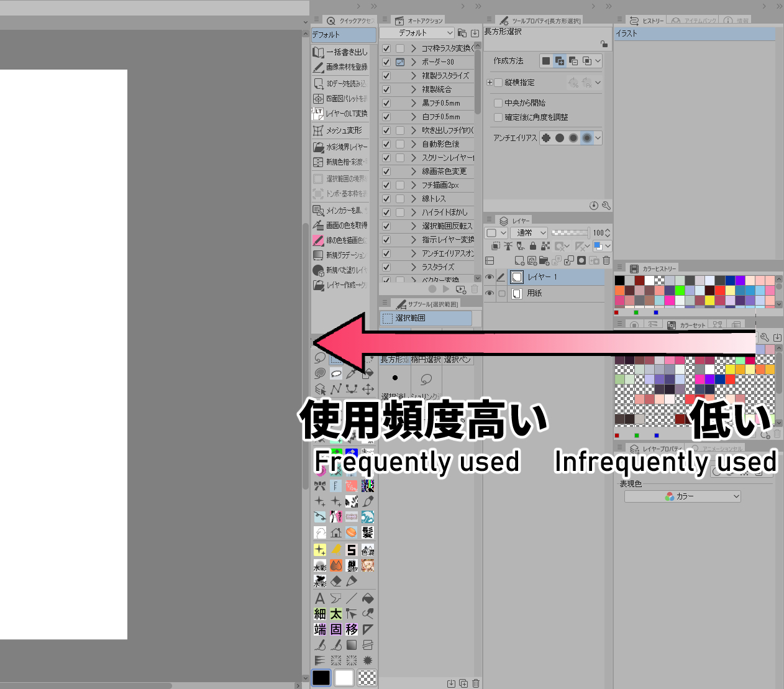The width and height of the screenshot is (784, 689).
Task: Toggle clip to layer below
Action: coord(496,246)
